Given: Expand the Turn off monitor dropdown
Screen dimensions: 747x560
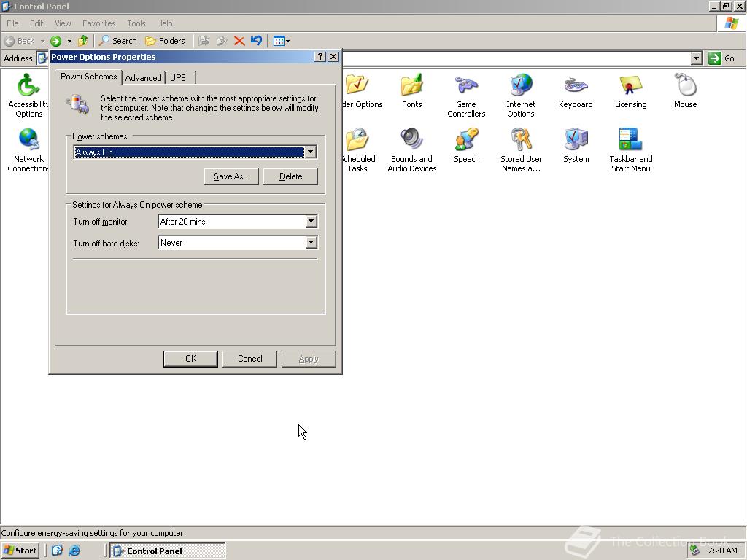Looking at the screenshot, I should tap(311, 221).
